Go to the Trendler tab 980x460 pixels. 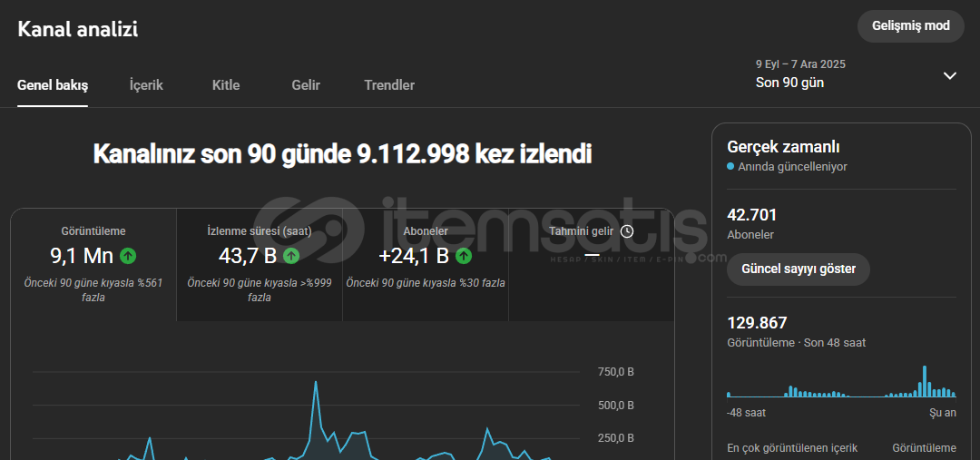coord(389,85)
